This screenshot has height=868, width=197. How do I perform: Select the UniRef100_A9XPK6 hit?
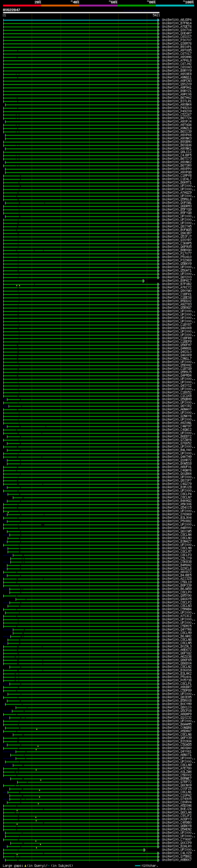click(177, 135)
